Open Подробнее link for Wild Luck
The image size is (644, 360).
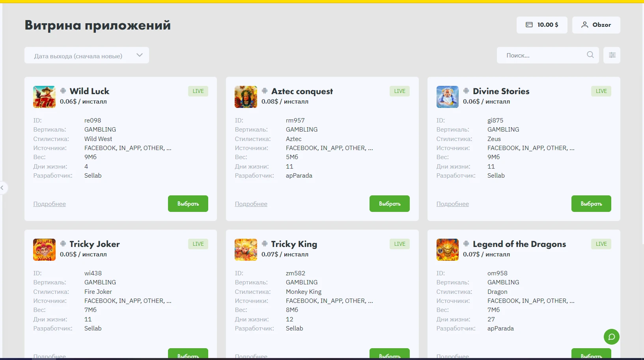click(50, 204)
